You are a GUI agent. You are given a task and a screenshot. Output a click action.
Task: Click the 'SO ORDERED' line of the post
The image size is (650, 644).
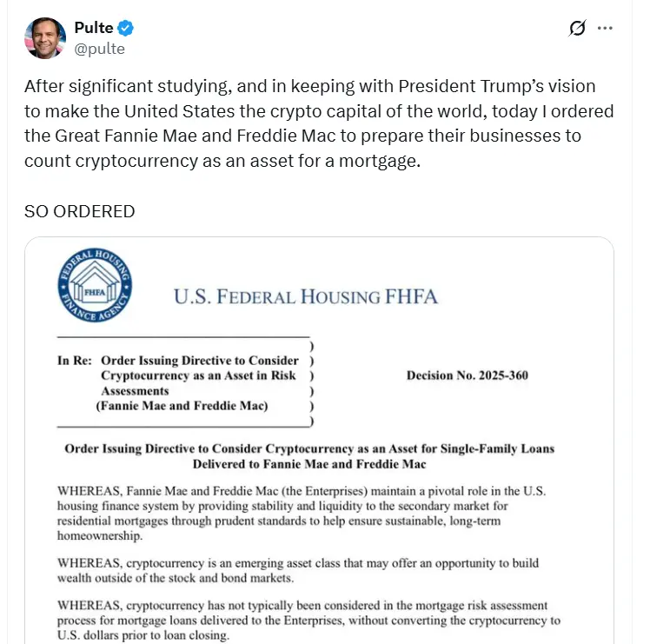[79, 211]
